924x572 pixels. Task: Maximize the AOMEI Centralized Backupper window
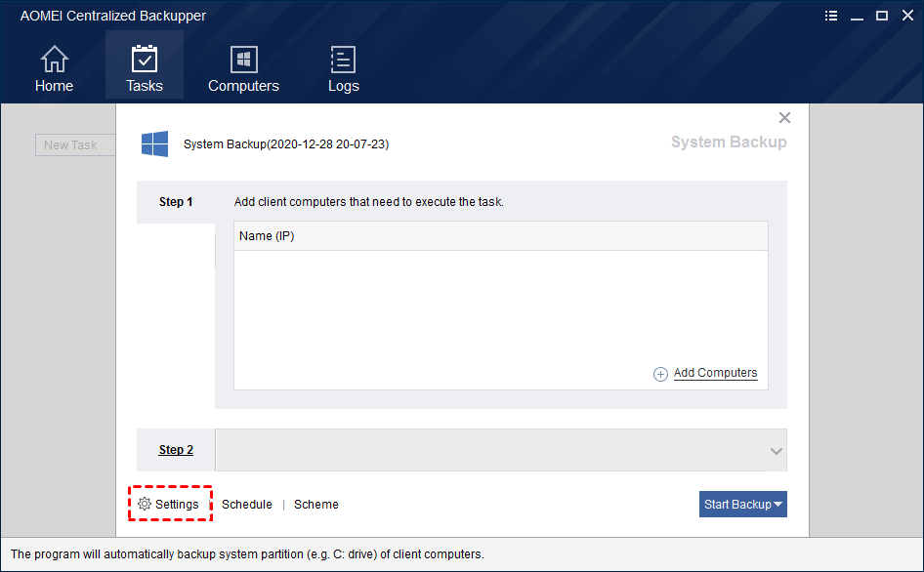click(x=882, y=16)
